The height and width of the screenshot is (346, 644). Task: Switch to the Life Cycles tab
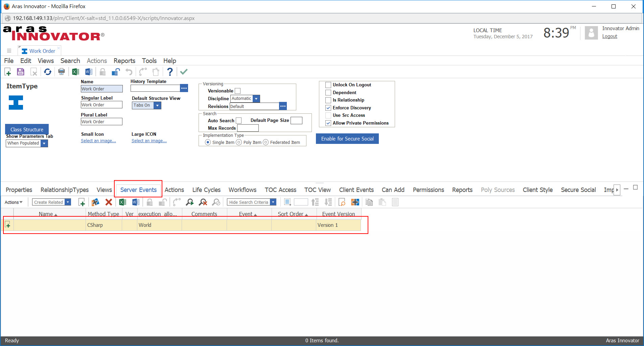click(206, 190)
